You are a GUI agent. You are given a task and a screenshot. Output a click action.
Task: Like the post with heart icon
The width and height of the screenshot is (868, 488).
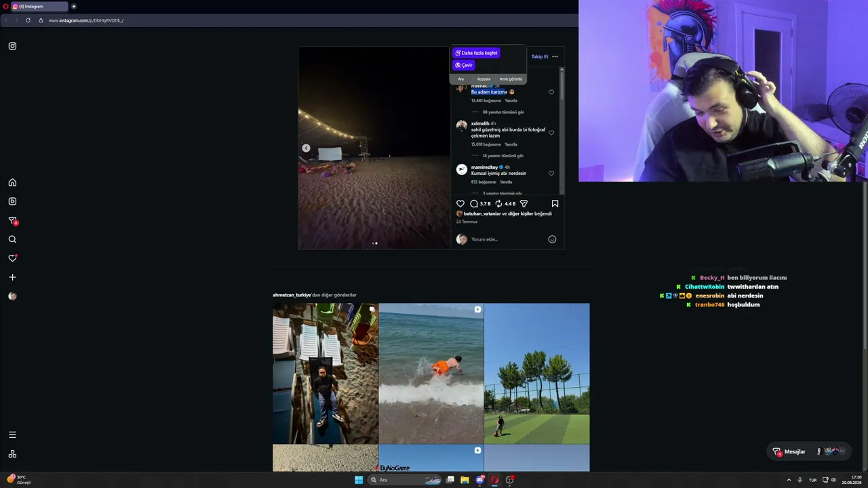coord(460,203)
